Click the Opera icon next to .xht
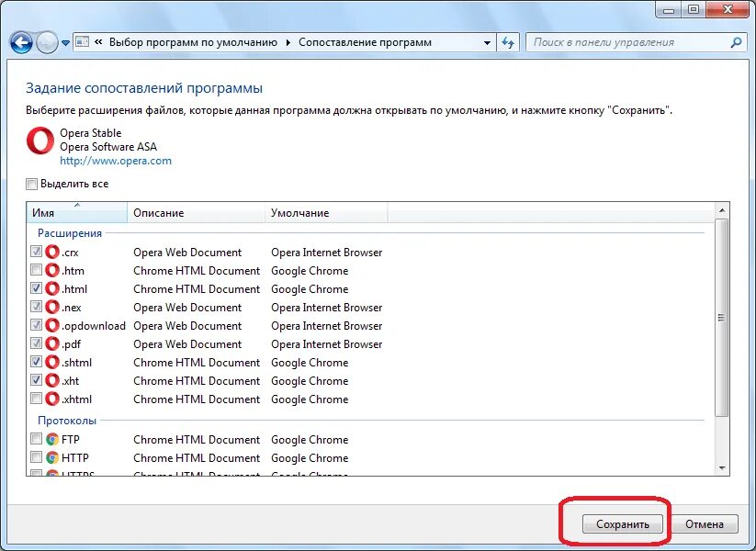756x551 pixels. (52, 380)
